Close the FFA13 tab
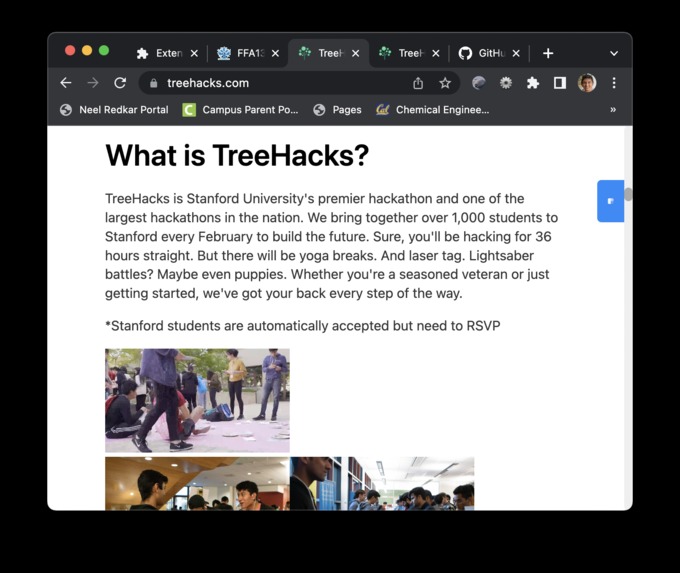 point(275,53)
